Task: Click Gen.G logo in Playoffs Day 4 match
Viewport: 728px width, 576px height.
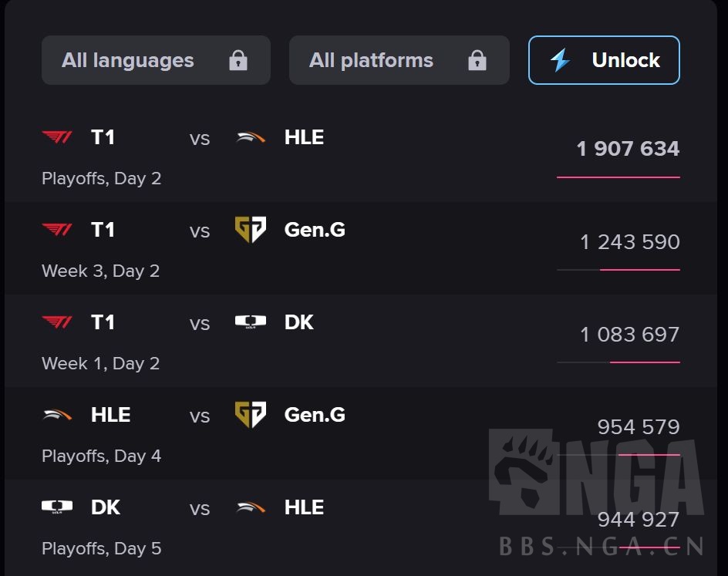Action: tap(251, 415)
